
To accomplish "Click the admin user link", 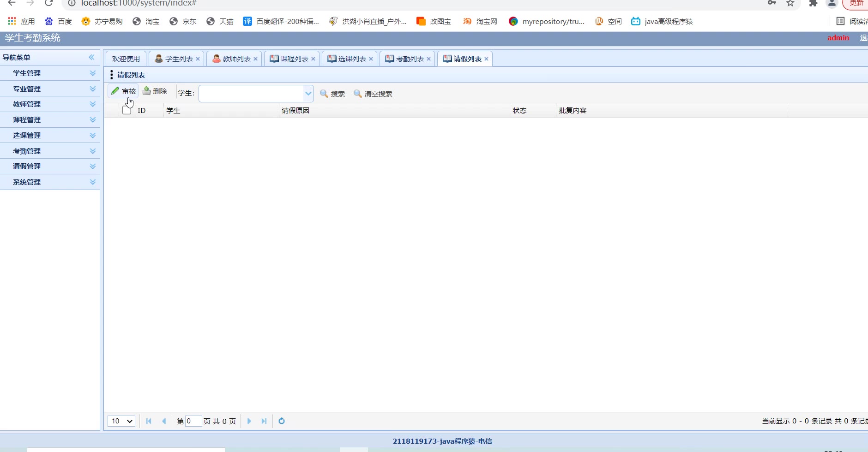I will [x=838, y=38].
